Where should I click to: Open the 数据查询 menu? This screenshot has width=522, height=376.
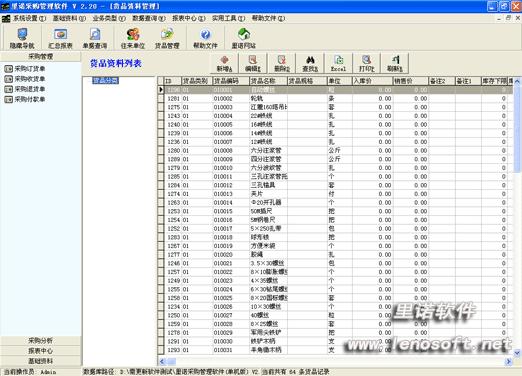149,18
